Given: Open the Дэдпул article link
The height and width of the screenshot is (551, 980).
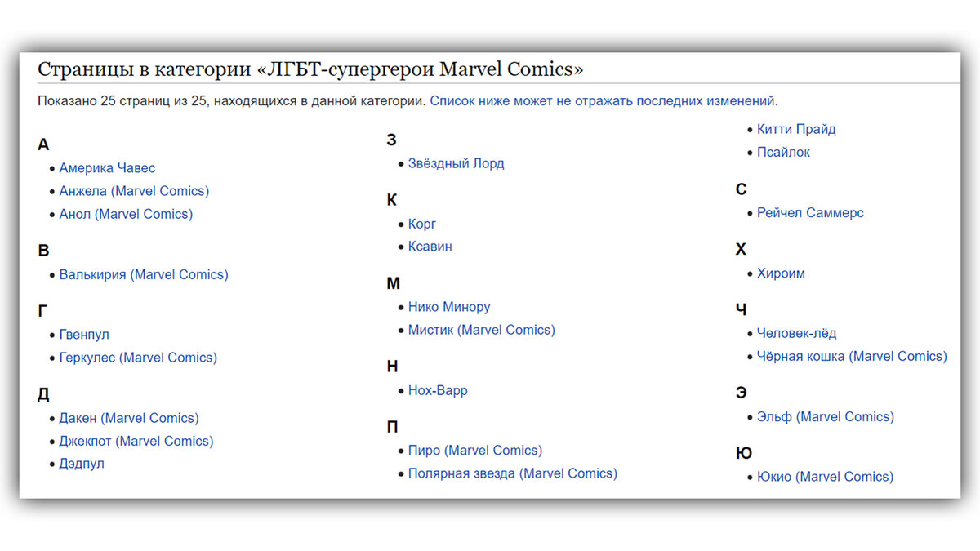Looking at the screenshot, I should (x=82, y=464).
